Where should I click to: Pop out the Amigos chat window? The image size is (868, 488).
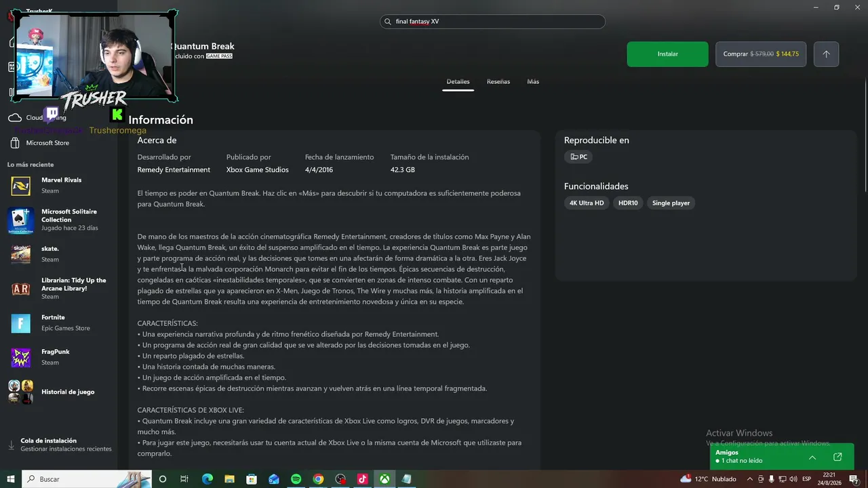tap(837, 457)
